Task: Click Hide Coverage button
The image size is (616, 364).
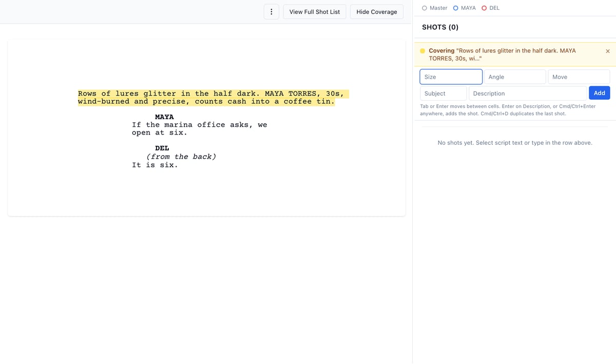Action: (x=377, y=12)
